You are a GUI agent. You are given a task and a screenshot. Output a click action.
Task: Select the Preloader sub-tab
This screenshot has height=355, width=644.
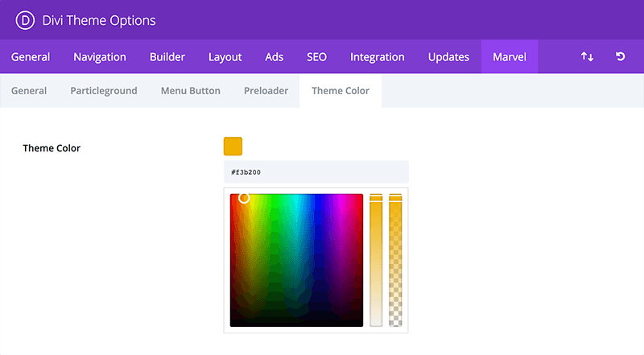click(x=266, y=91)
